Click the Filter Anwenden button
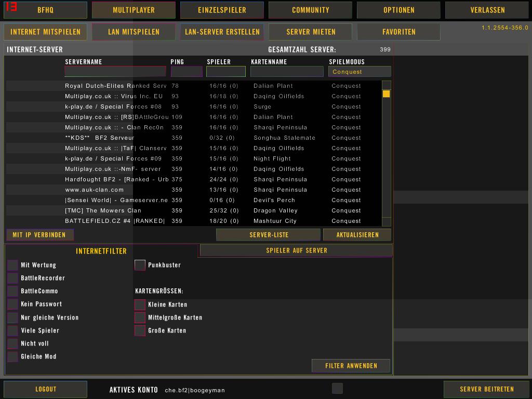 [351, 366]
